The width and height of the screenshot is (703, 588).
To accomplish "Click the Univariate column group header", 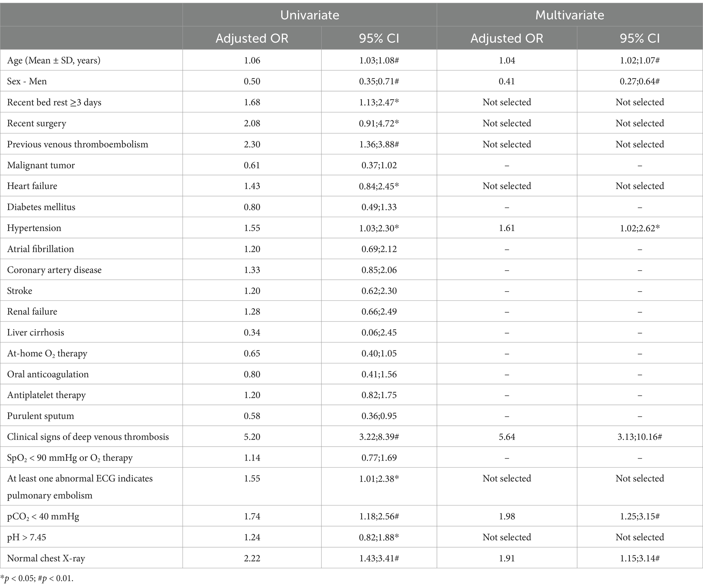I will coord(309,15).
